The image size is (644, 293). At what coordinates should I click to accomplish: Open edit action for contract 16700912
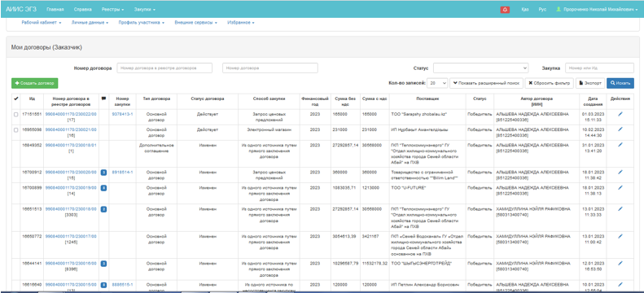[x=620, y=172]
